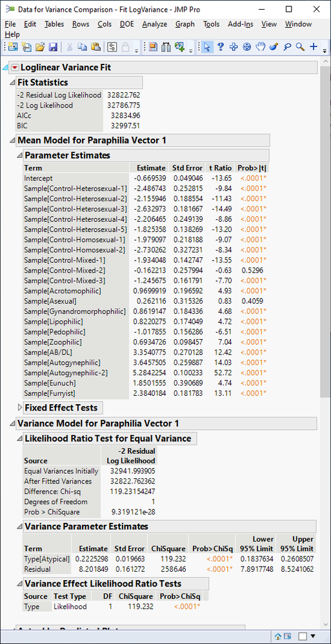Select the Lasso tool
The height and width of the screenshot is (644, 331).
point(287,47)
